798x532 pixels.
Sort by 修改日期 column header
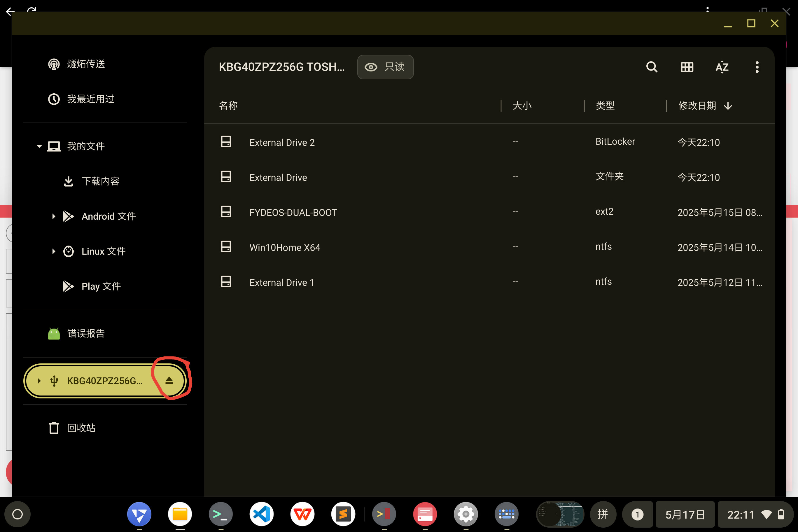pyautogui.click(x=697, y=106)
